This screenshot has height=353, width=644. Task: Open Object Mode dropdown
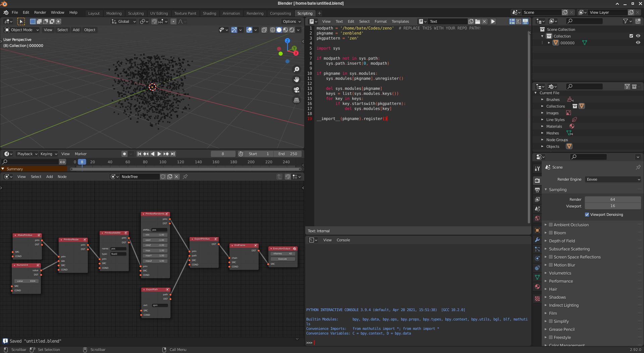[21, 30]
